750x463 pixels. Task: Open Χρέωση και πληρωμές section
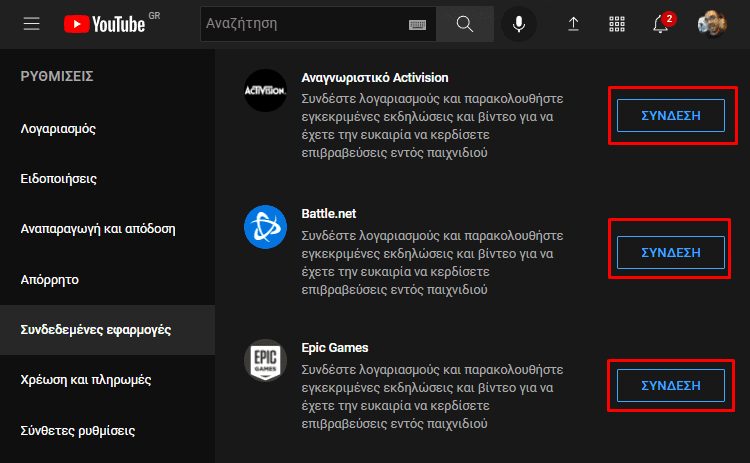pyautogui.click(x=85, y=380)
